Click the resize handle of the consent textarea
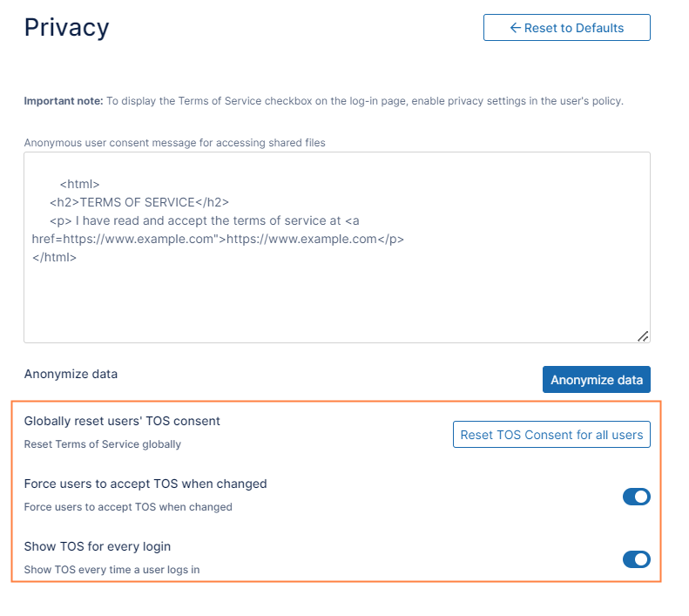Image resolution: width=689 pixels, height=616 pixels. [x=643, y=335]
